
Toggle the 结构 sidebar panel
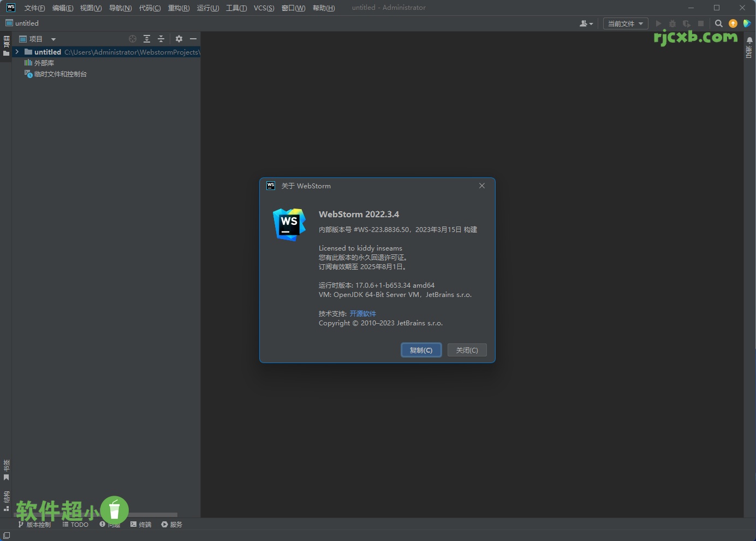7,500
